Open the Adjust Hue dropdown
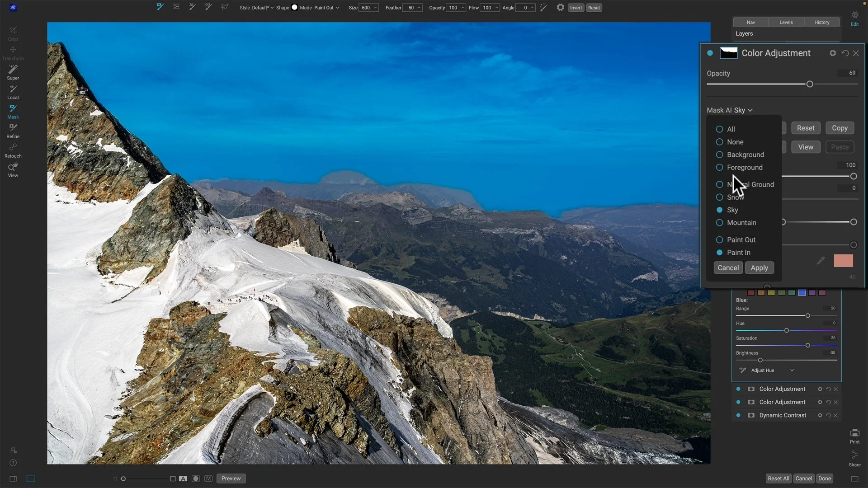Viewport: 868px width, 488px height. pyautogui.click(x=772, y=371)
